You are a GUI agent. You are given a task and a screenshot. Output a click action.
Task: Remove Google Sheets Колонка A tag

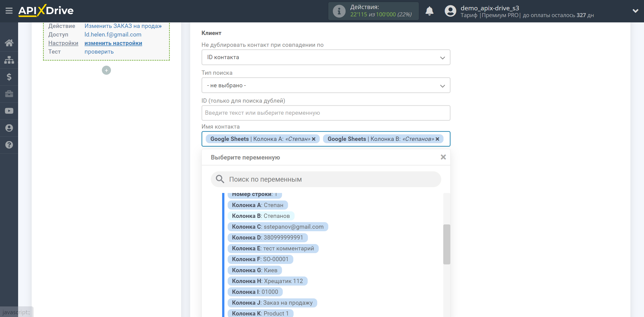314,139
